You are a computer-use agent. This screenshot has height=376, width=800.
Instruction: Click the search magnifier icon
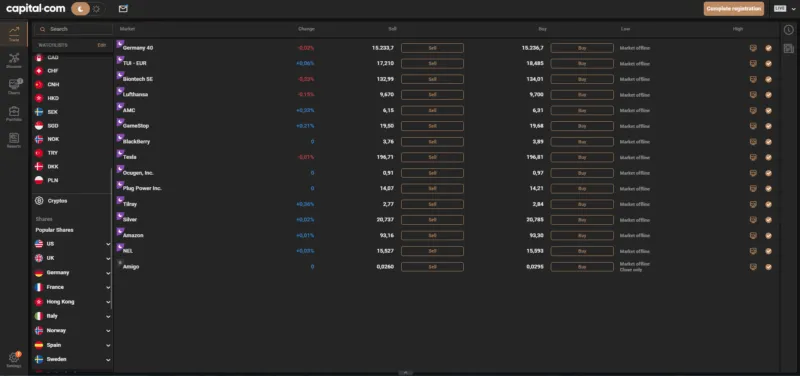coord(42,30)
